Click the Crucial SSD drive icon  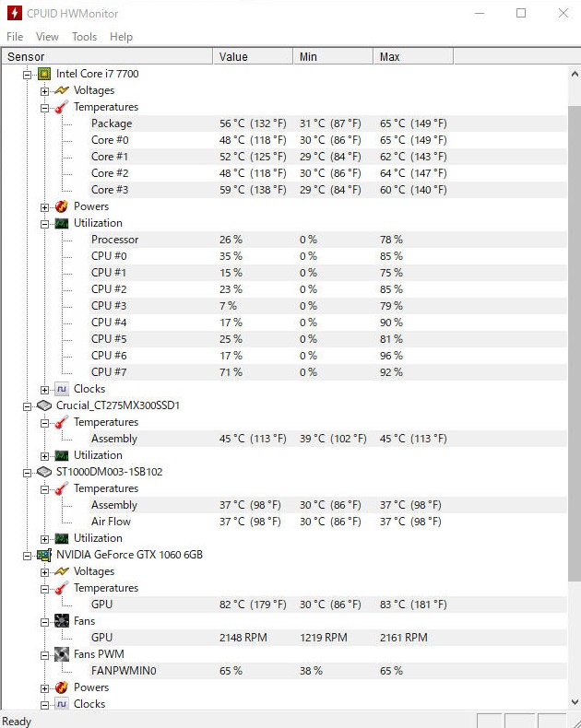44,405
